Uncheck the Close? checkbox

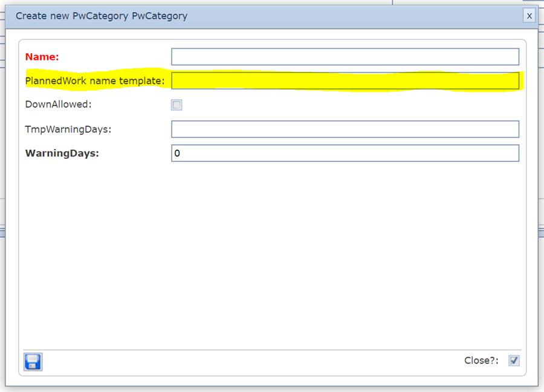coord(514,361)
